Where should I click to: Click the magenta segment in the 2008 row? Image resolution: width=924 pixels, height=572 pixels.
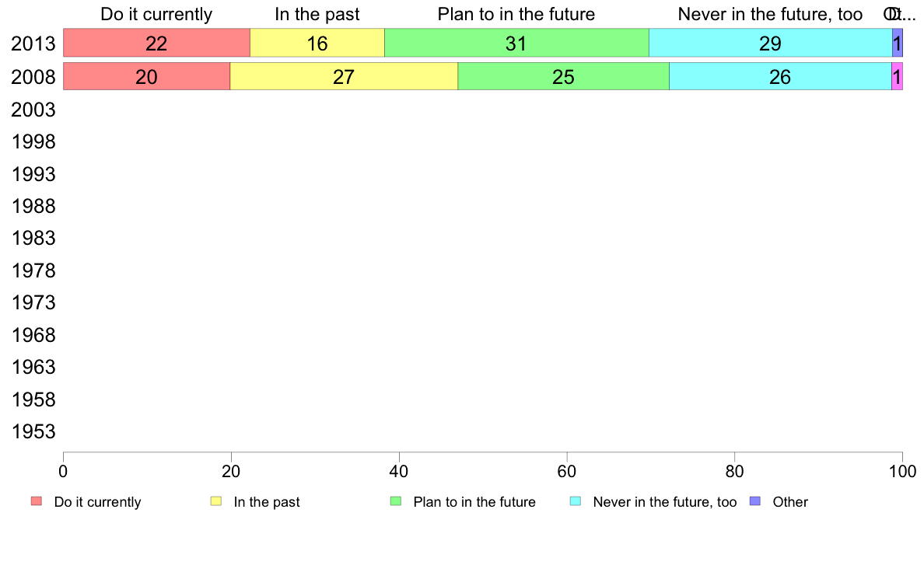(x=897, y=77)
